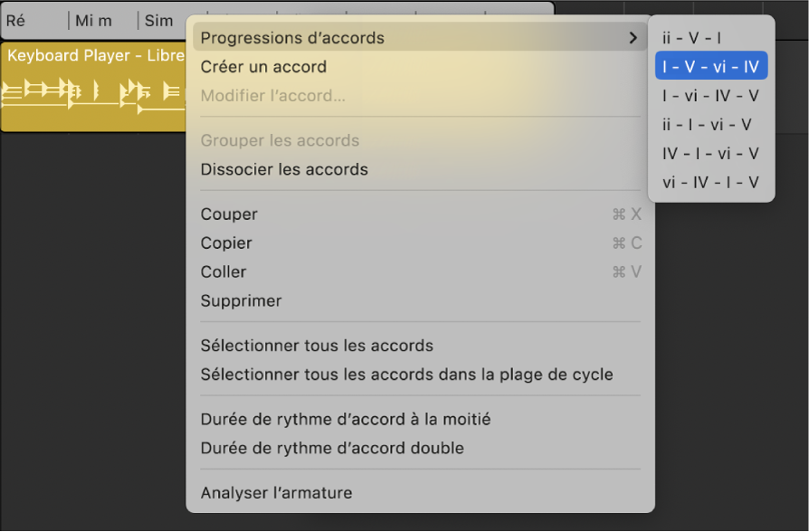Run Analyser l'armature

pyautogui.click(x=276, y=494)
